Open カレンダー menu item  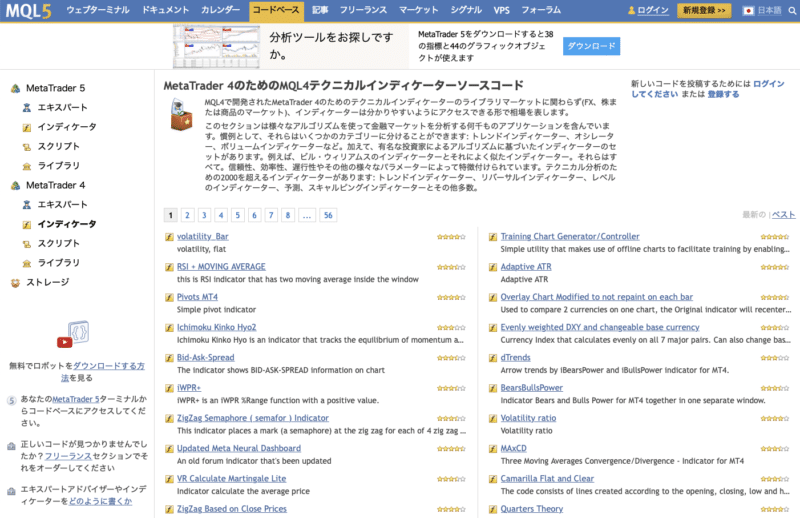[220, 10]
